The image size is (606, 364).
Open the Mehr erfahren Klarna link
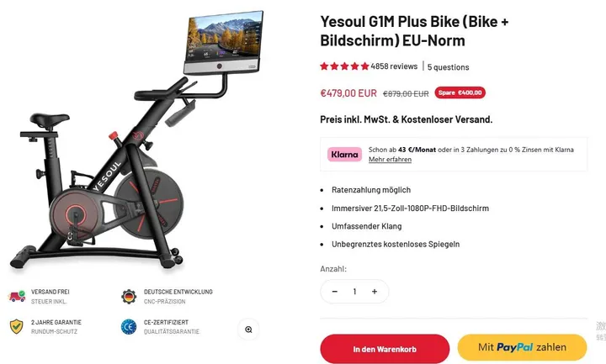pyautogui.click(x=390, y=160)
